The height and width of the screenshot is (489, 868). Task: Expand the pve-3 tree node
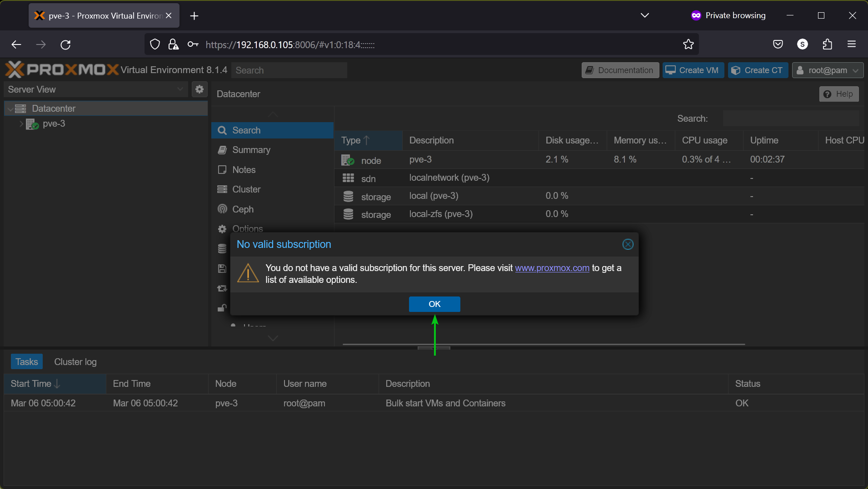(x=21, y=123)
